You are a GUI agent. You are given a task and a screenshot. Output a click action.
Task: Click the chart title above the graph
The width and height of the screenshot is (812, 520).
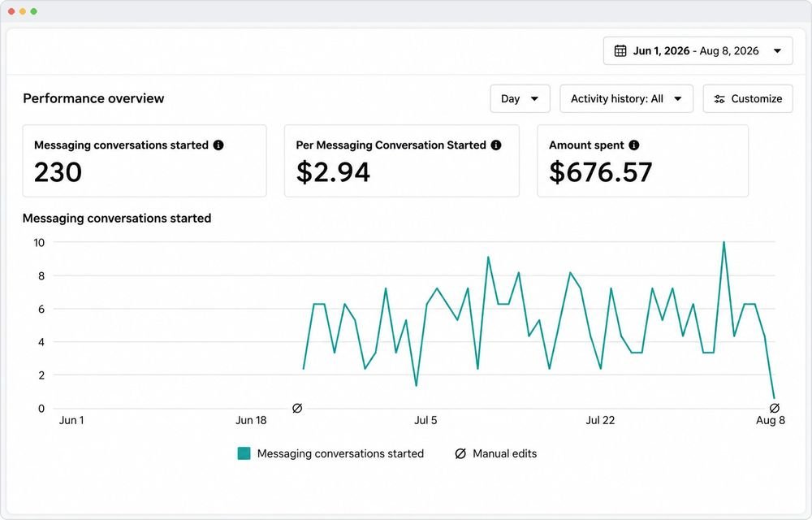coord(117,218)
